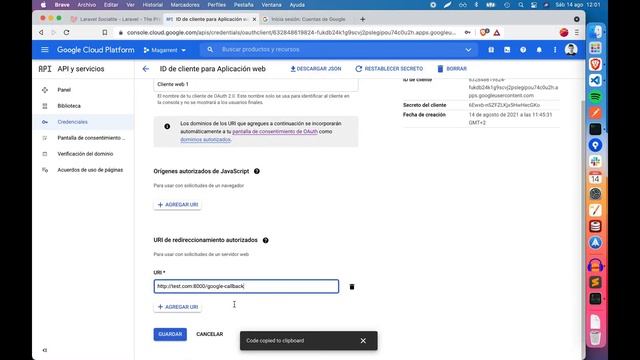Open Brave Rewards triangle icon
The height and width of the screenshot is (360, 640).
point(497,32)
